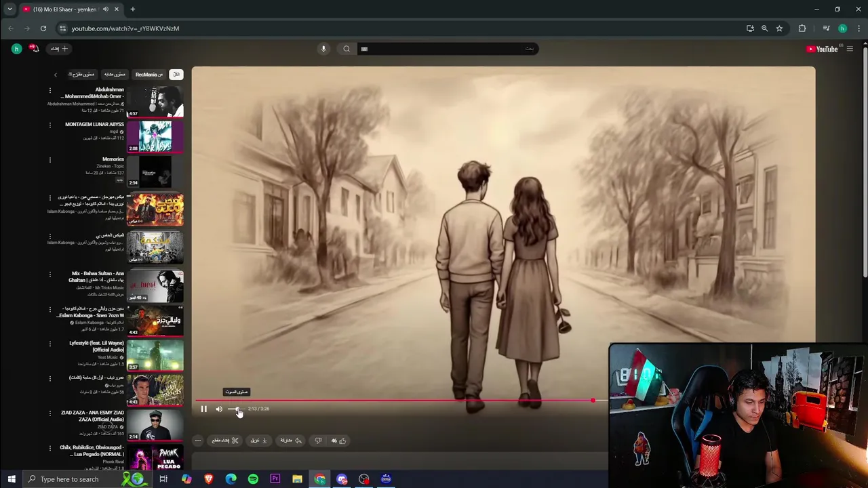Open Premiere Pro from the taskbar
The image size is (868, 488).
[x=275, y=479]
